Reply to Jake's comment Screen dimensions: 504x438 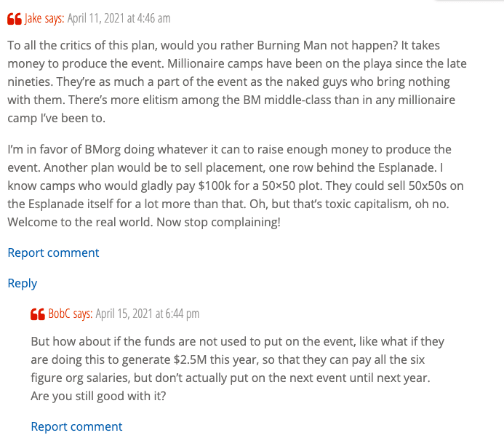click(22, 283)
